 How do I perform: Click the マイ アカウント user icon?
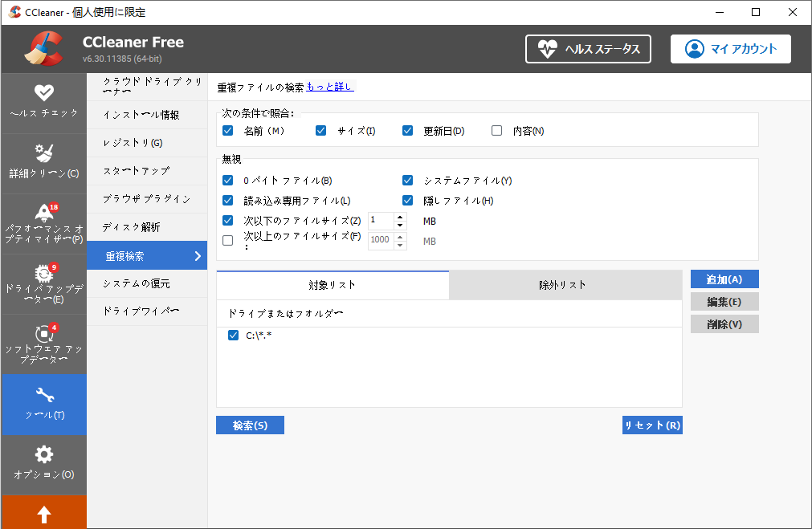point(695,49)
